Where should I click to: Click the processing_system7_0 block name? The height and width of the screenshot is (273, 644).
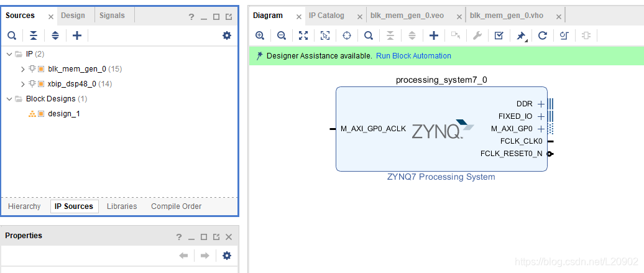pyautogui.click(x=441, y=80)
